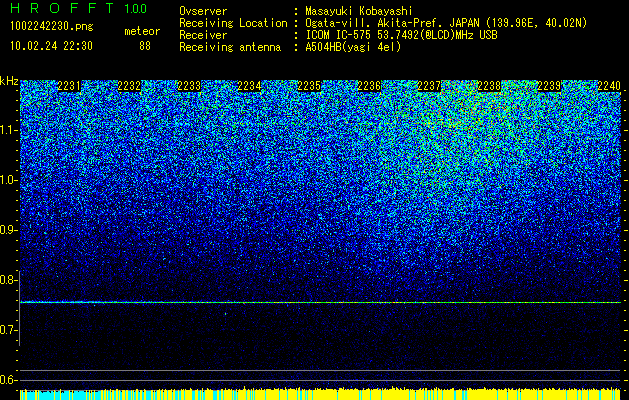Click the 2233 time marker
The height and width of the screenshot is (400, 629).
coord(189,86)
